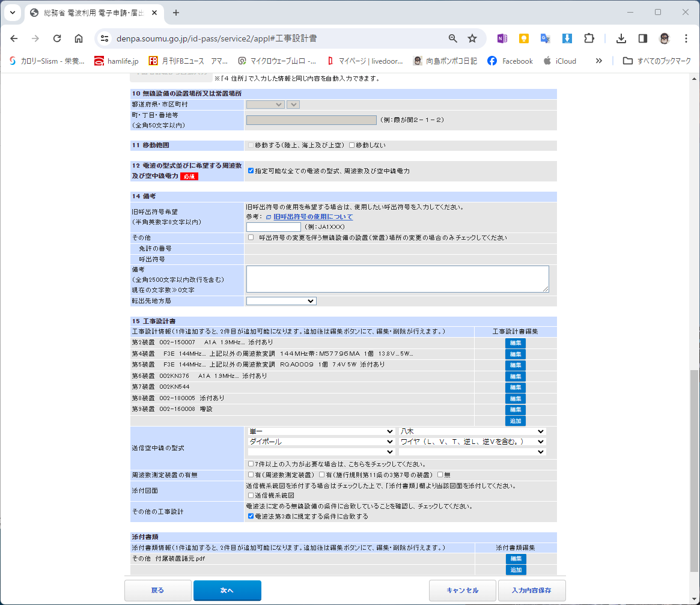Open the home page via the house icon
Viewport: 700px width, 605px height.
(79, 38)
